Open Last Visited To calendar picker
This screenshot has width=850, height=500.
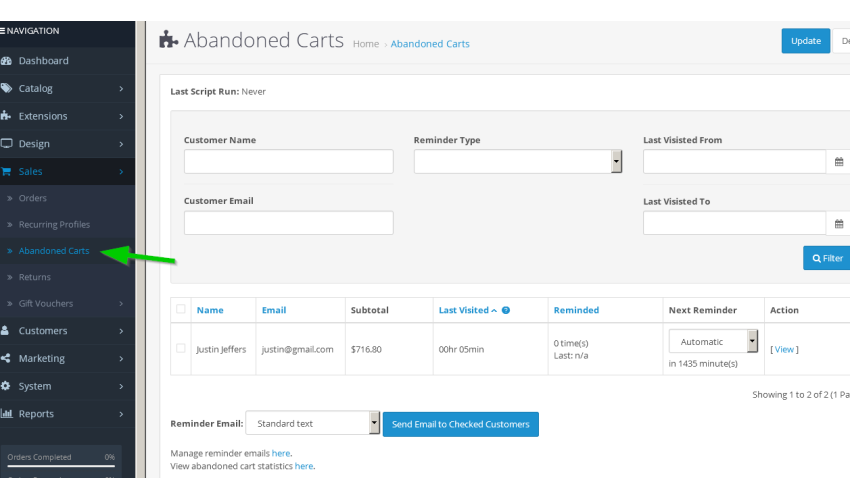[x=838, y=223]
